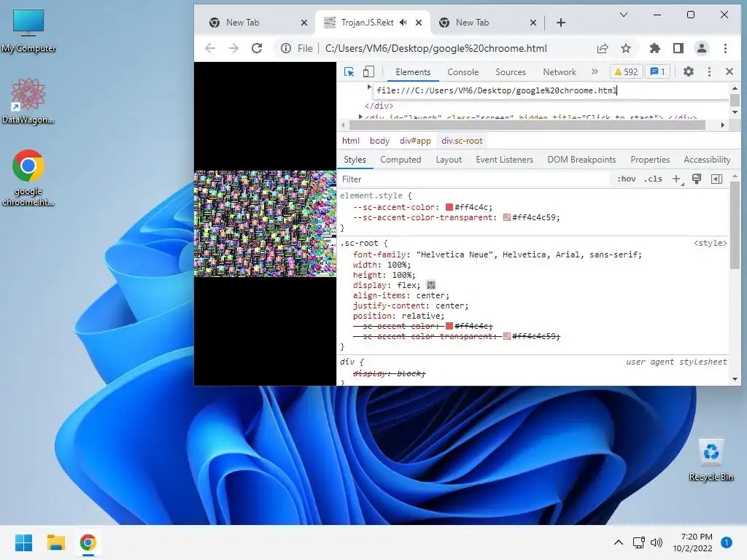Expand the DOM node with the file URL

[368, 87]
